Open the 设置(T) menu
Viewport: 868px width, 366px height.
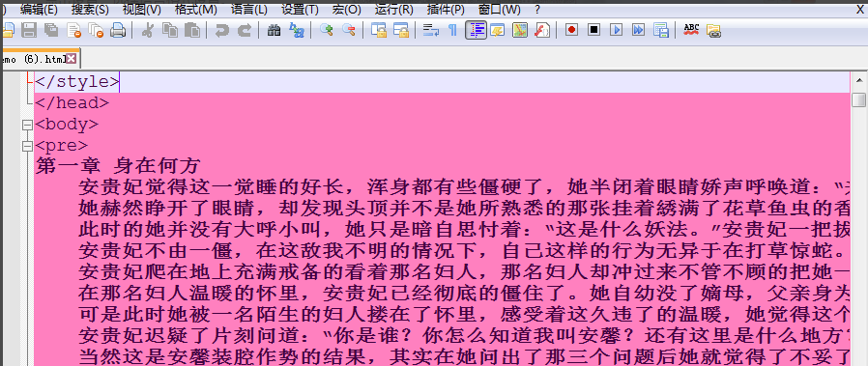point(300,10)
